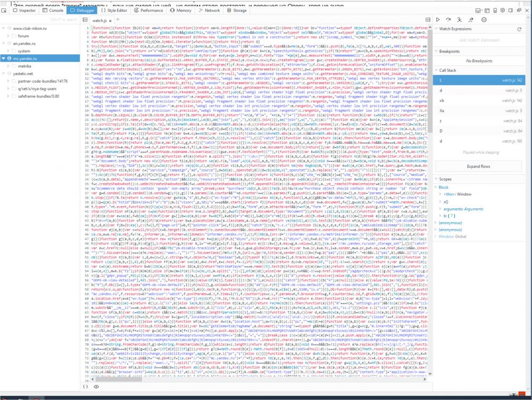This screenshot has width=532, height=400.
Task: Toggle the sources pane collapse icon
Action: [x=85, y=20]
